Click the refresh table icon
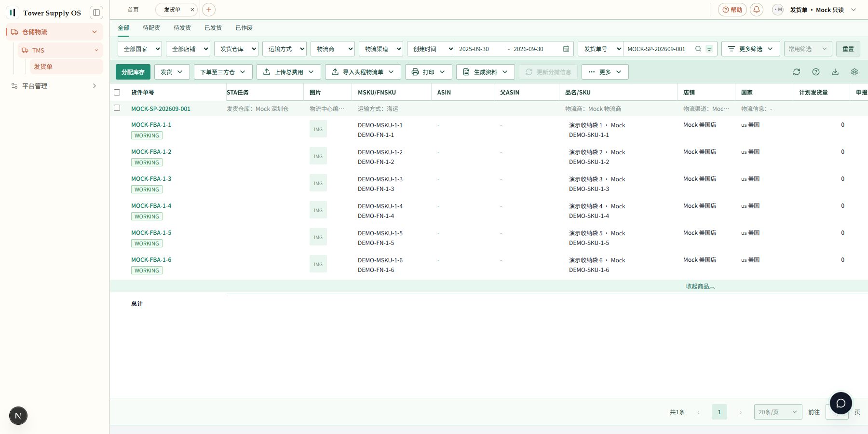The image size is (868, 434). click(797, 72)
